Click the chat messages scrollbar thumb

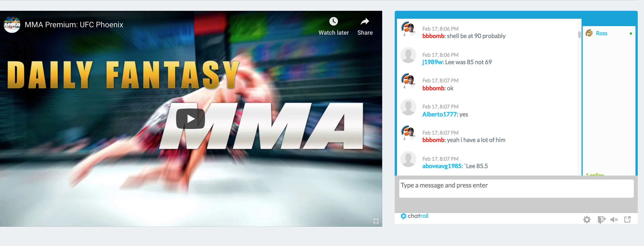tap(579, 34)
